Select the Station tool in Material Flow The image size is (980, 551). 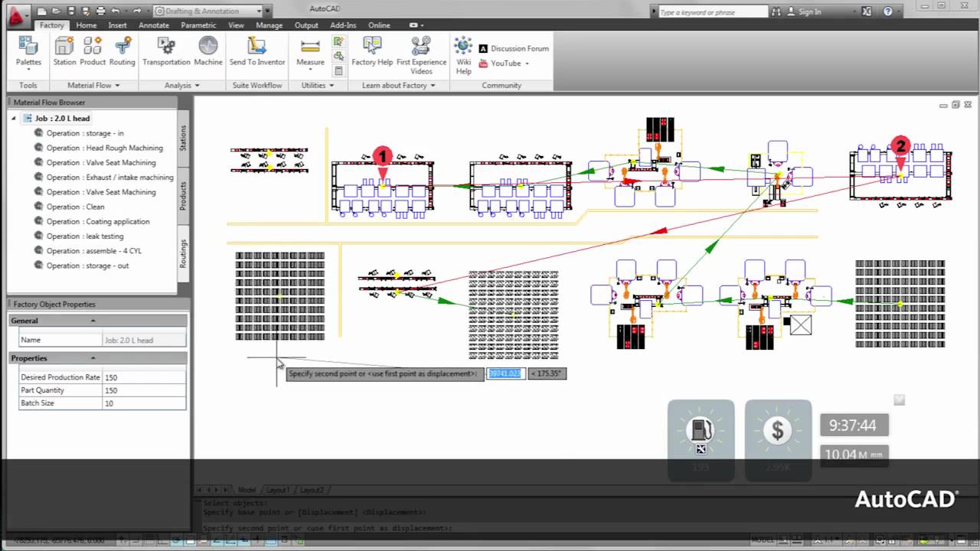(x=64, y=51)
